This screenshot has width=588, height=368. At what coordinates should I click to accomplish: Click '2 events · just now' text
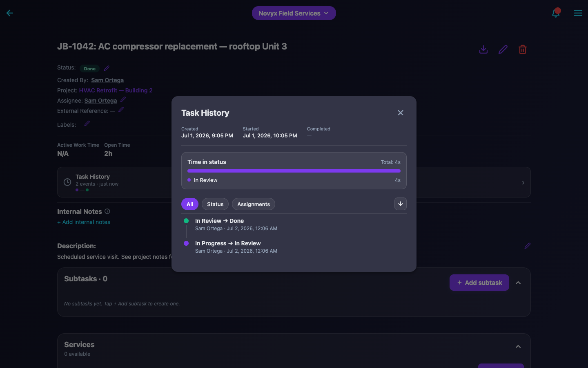[x=97, y=184]
